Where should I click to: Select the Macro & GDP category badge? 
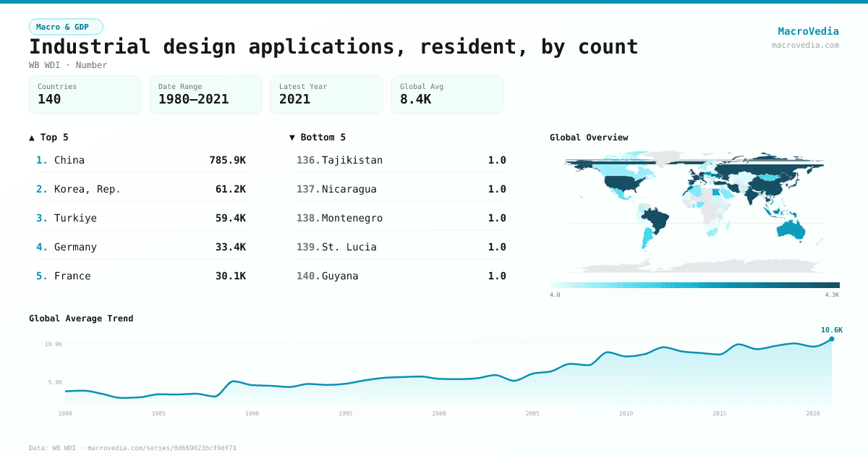(x=66, y=26)
